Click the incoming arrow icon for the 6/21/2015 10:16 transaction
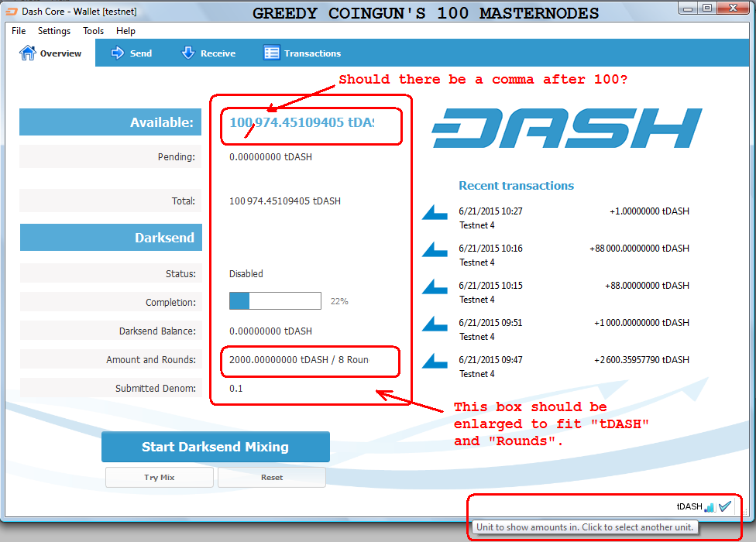Viewport: 756px width, 542px height. (435, 249)
